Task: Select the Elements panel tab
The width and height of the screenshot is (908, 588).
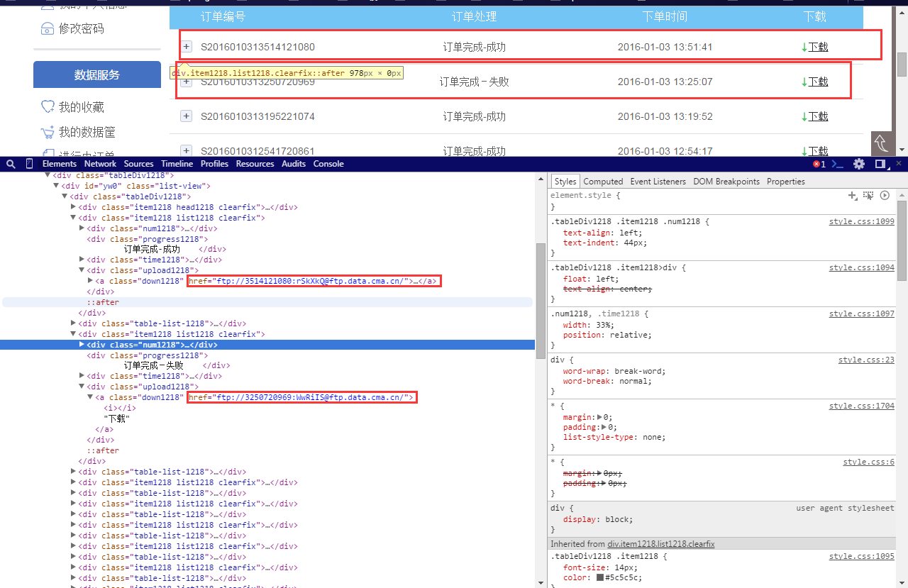Action: (x=60, y=164)
